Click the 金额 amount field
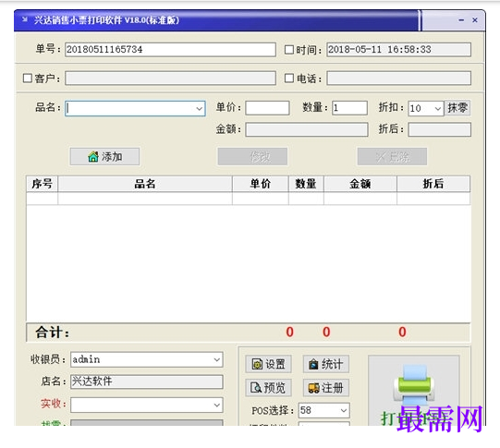The width and height of the screenshot is (500, 448). (x=307, y=129)
